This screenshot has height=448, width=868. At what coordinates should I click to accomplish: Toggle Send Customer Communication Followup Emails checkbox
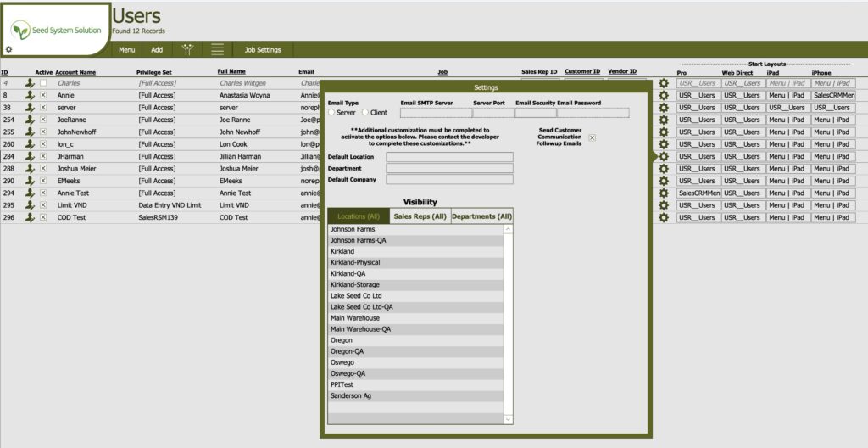pos(593,137)
